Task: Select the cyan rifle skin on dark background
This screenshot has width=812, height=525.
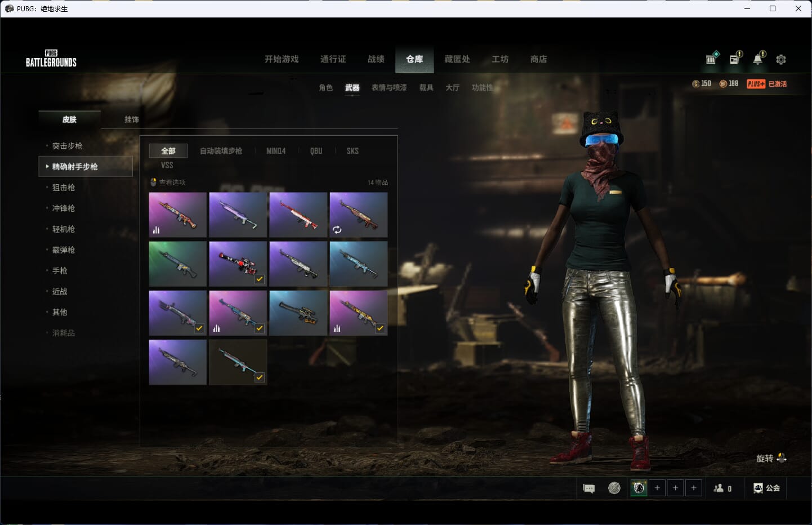Action: 238,362
